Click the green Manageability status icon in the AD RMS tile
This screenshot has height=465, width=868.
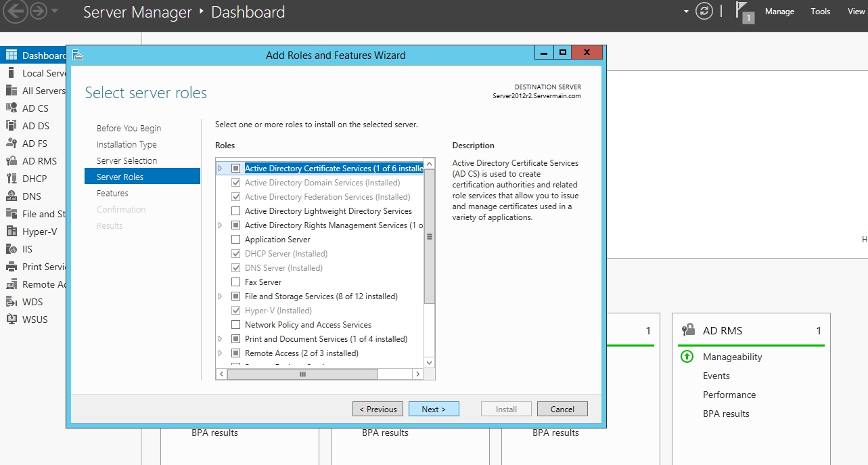687,357
